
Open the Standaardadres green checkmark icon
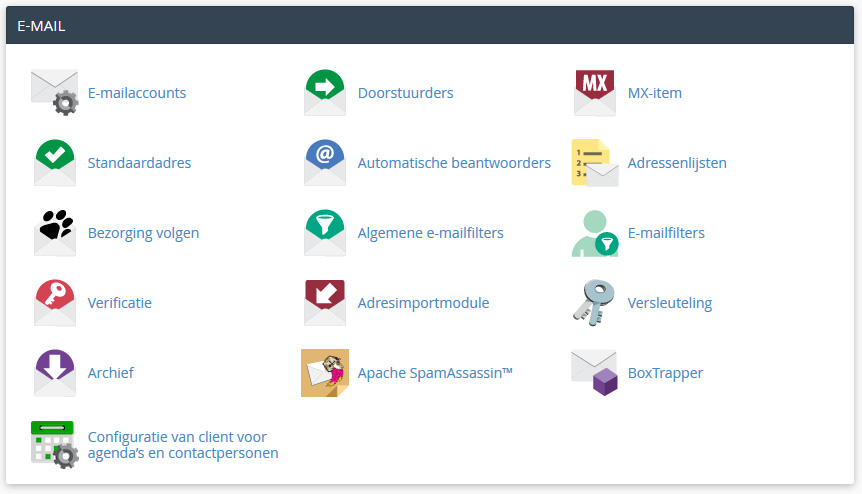click(x=54, y=163)
